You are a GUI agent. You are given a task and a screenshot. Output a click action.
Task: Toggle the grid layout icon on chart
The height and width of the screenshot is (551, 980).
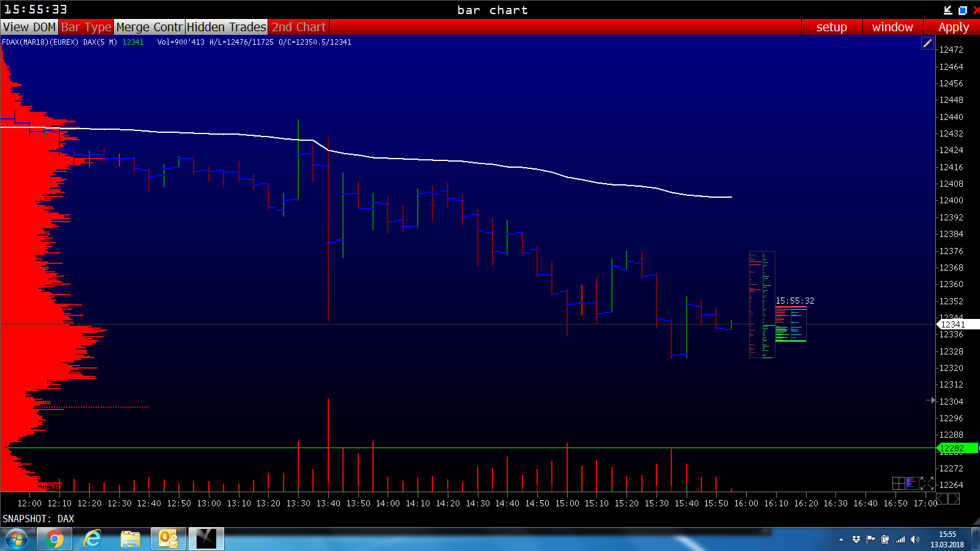coord(899,484)
